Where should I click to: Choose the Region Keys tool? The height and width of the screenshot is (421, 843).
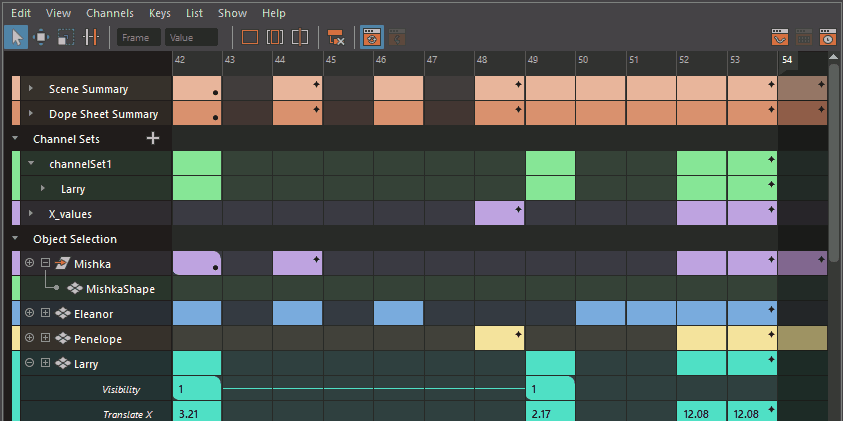[65, 38]
